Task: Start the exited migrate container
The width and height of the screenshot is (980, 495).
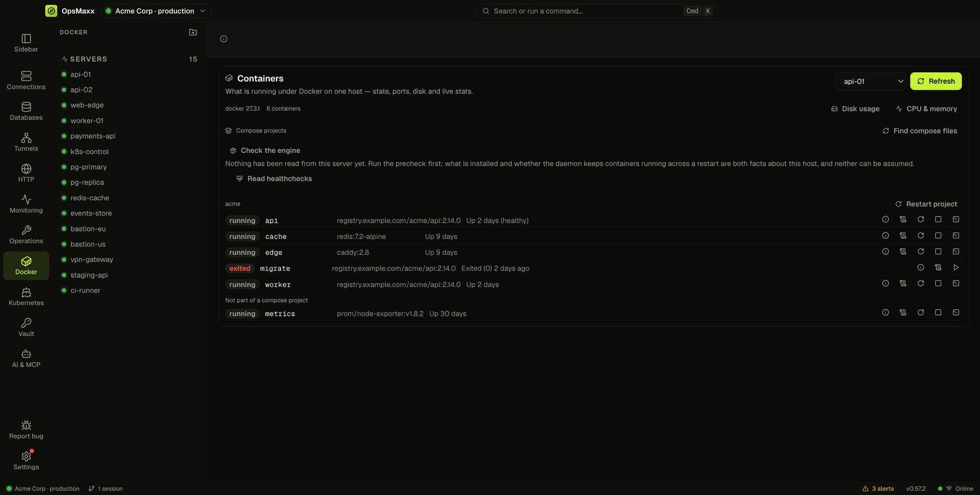Action: [956, 267]
